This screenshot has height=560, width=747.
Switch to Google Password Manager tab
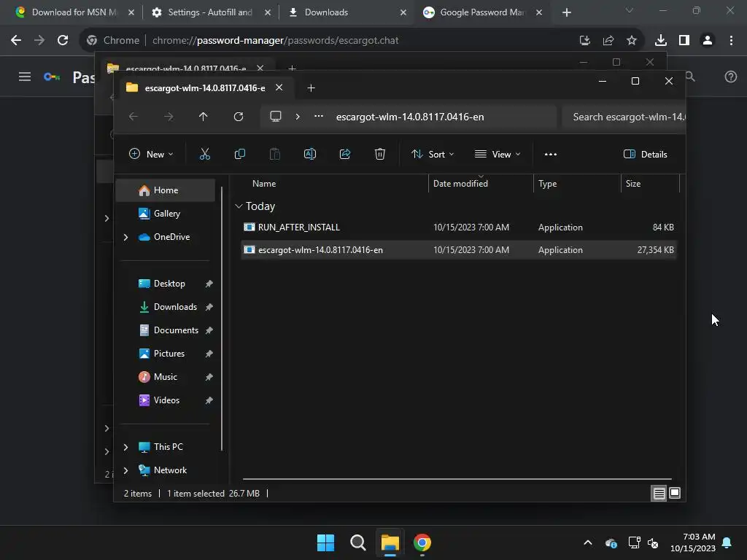[483, 12]
